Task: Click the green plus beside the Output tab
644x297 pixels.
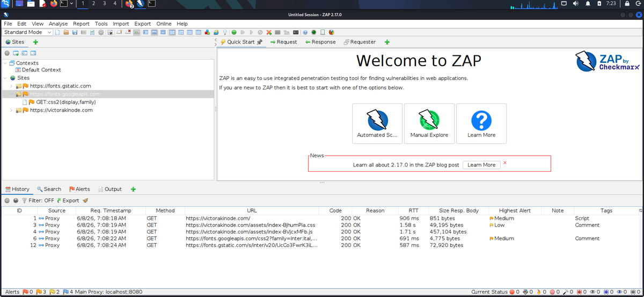Action: [x=133, y=189]
